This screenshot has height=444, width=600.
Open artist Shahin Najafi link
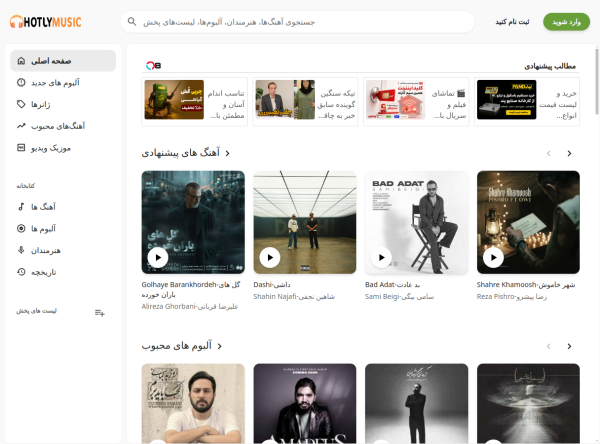[x=294, y=296]
